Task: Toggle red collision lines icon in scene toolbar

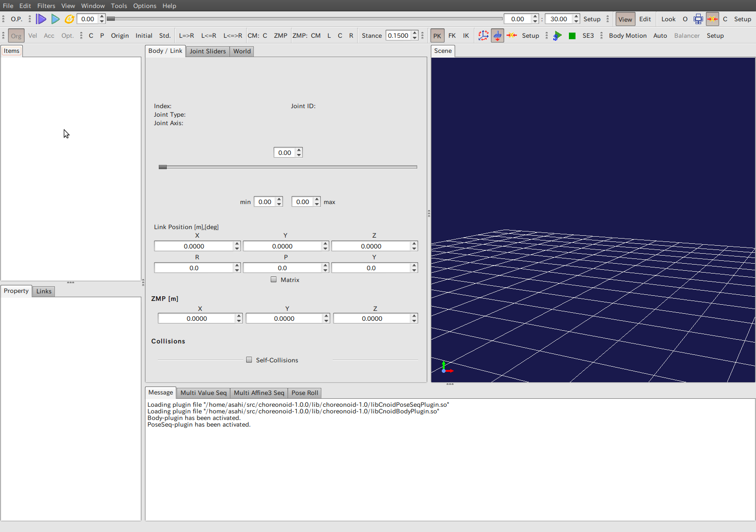Action: [713, 19]
